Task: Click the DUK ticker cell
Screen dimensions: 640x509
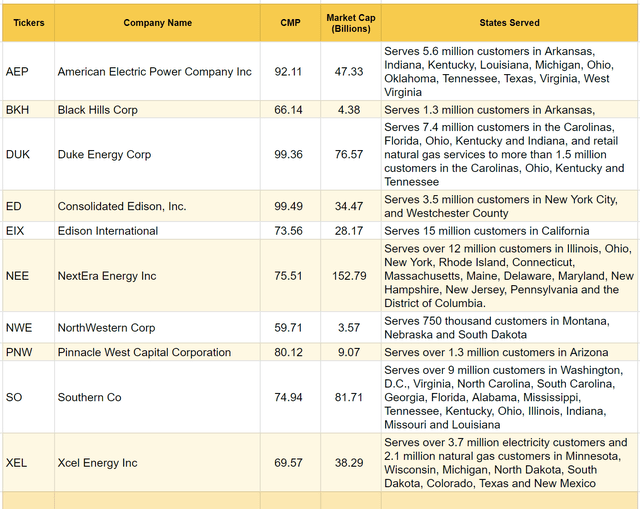Action: coord(28,154)
